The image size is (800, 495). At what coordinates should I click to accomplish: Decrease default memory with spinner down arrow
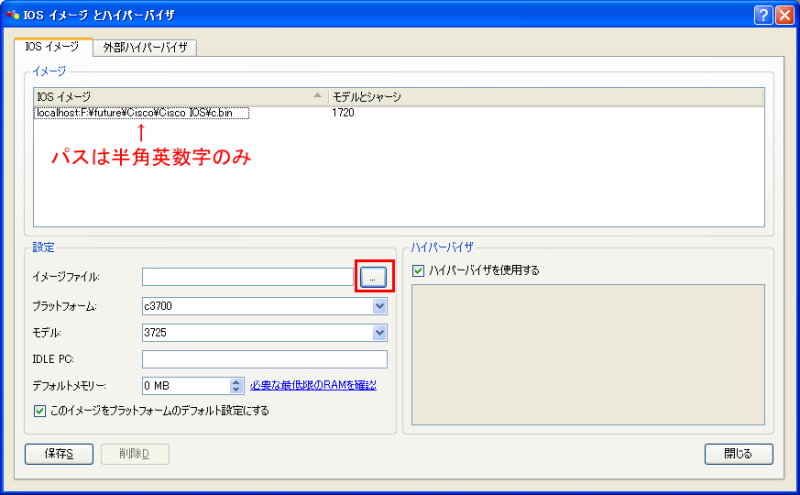236,389
